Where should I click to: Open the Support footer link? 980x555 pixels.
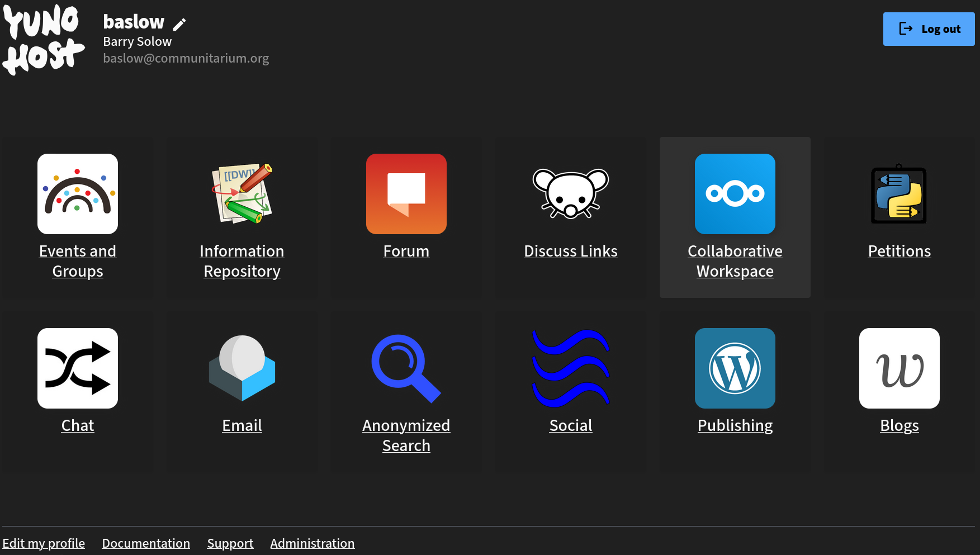230,543
